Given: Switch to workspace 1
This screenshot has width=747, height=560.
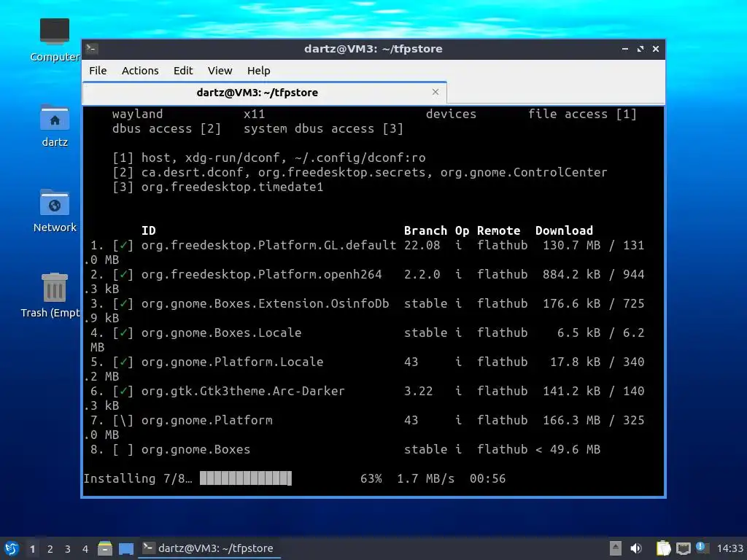Looking at the screenshot, I should click(x=32, y=549).
